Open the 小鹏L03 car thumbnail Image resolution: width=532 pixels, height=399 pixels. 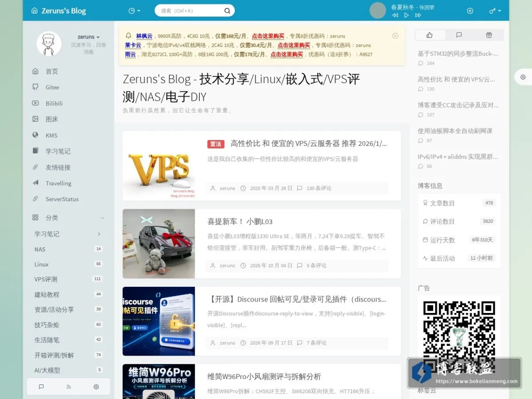pyautogui.click(x=159, y=244)
